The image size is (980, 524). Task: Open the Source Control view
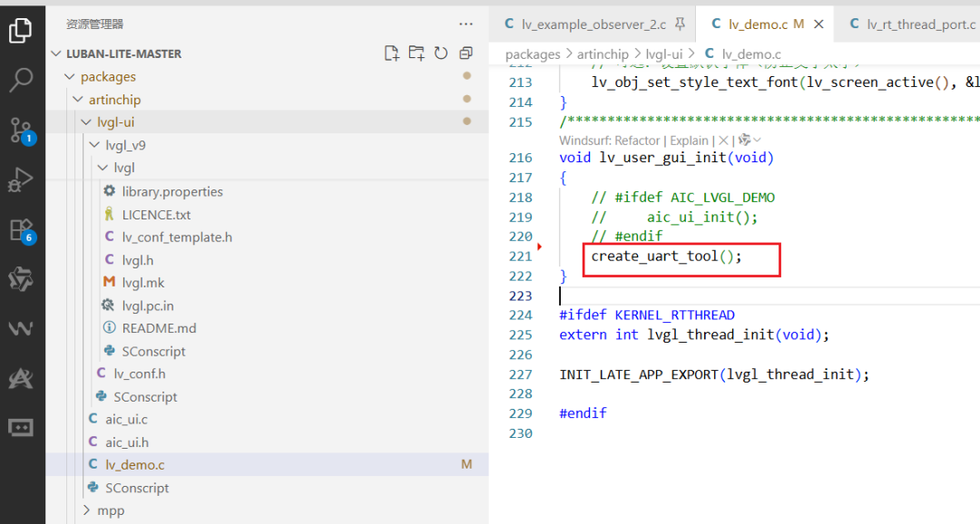(x=22, y=131)
